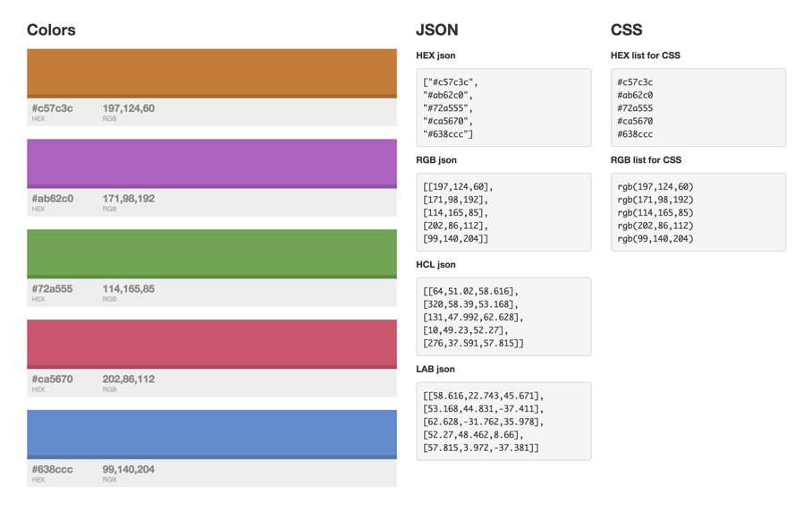The height and width of the screenshot is (512, 812).
Task: Click the RGB list for CSS box
Action: click(x=698, y=212)
